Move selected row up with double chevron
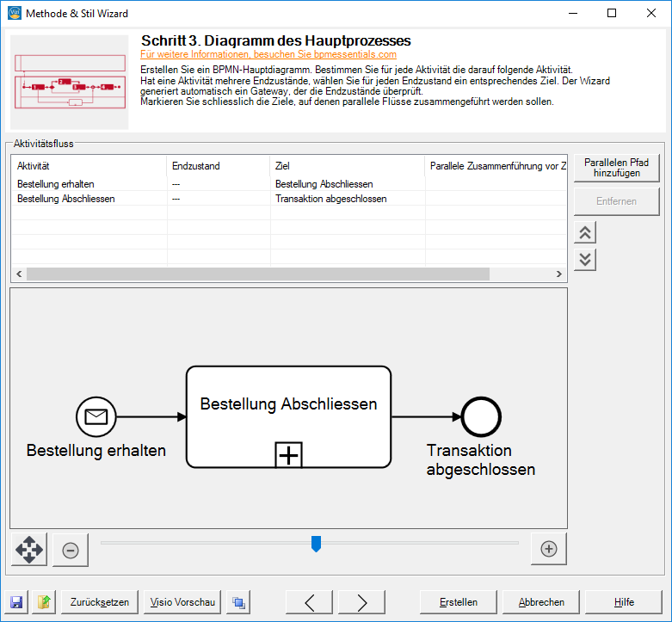This screenshot has width=672, height=622. [585, 232]
